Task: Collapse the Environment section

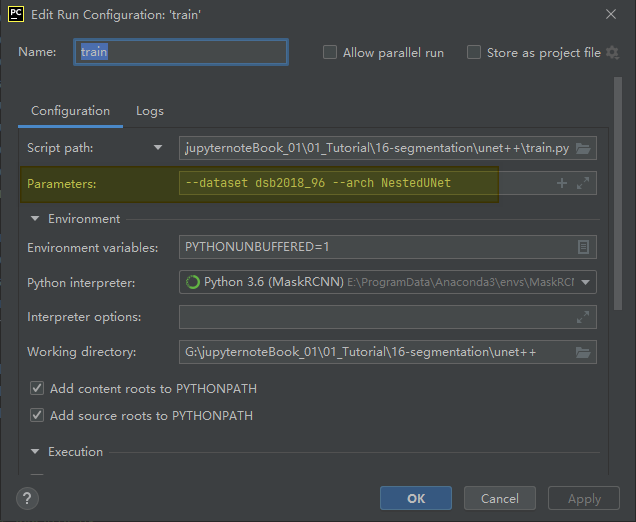Action: (x=35, y=219)
